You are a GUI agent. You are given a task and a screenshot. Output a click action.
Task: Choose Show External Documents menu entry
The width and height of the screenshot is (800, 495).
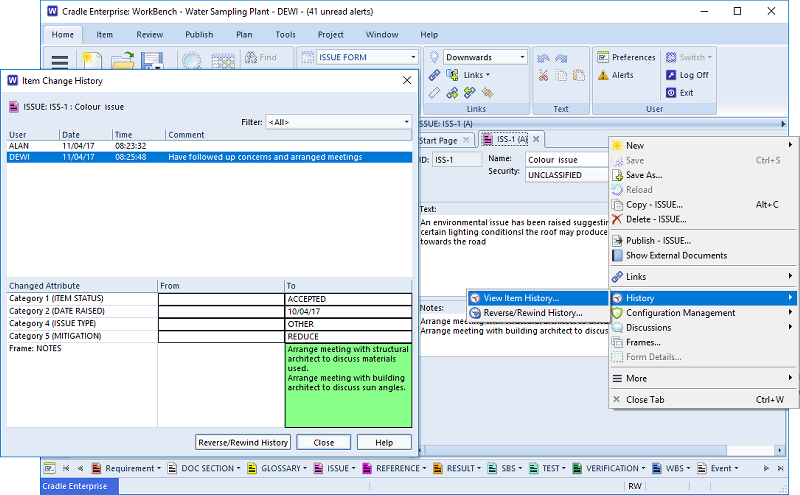click(704, 256)
